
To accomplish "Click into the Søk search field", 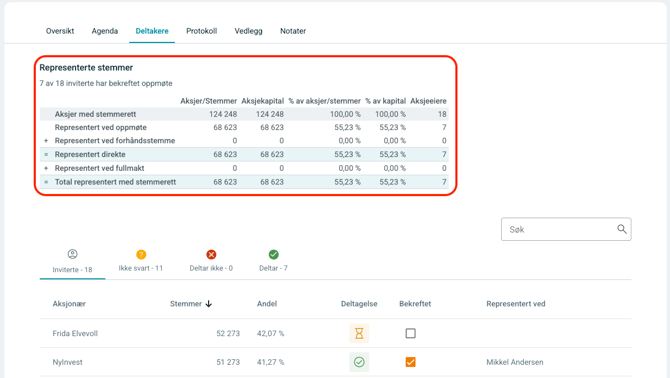I will pos(566,229).
